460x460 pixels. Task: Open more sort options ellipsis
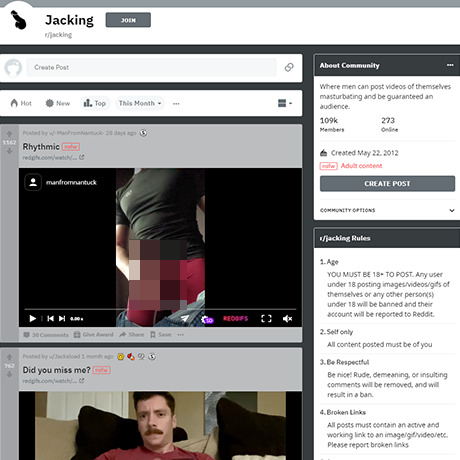[176, 104]
